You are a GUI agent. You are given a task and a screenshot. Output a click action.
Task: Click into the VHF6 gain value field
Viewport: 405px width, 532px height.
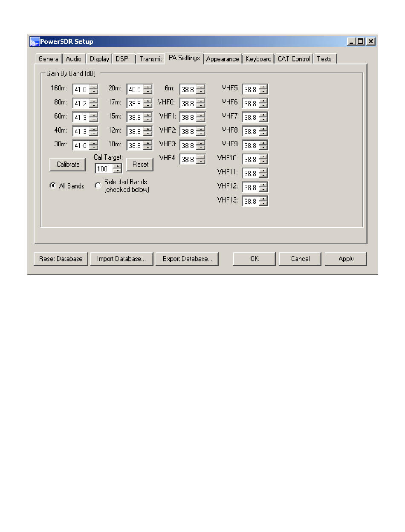pos(251,104)
